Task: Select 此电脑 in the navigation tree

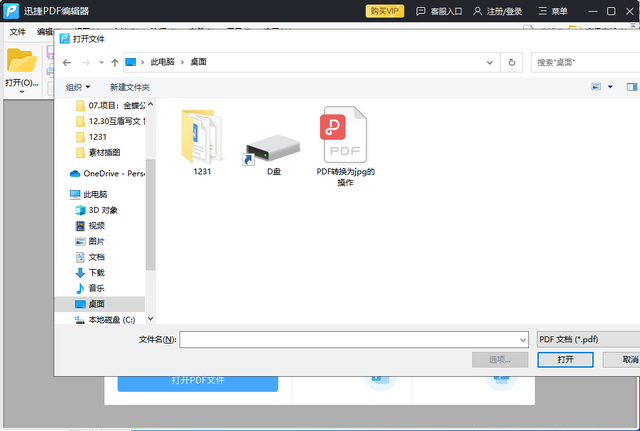Action: pos(89,194)
